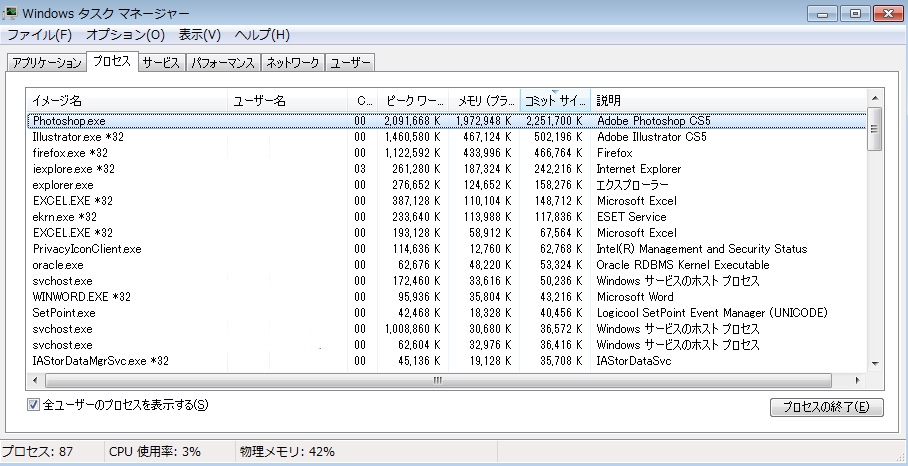Viewport: 908px width, 466px height.
Task: Click the horizontal scrollbar left arrow
Action: click(x=35, y=380)
